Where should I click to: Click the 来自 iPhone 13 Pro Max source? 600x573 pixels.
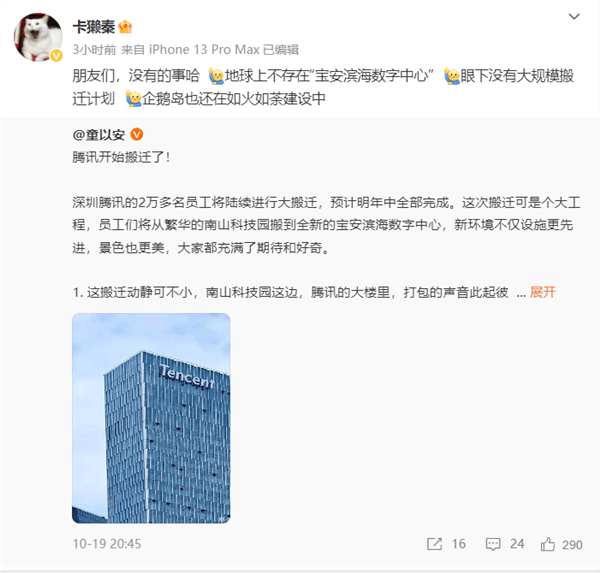190,50
